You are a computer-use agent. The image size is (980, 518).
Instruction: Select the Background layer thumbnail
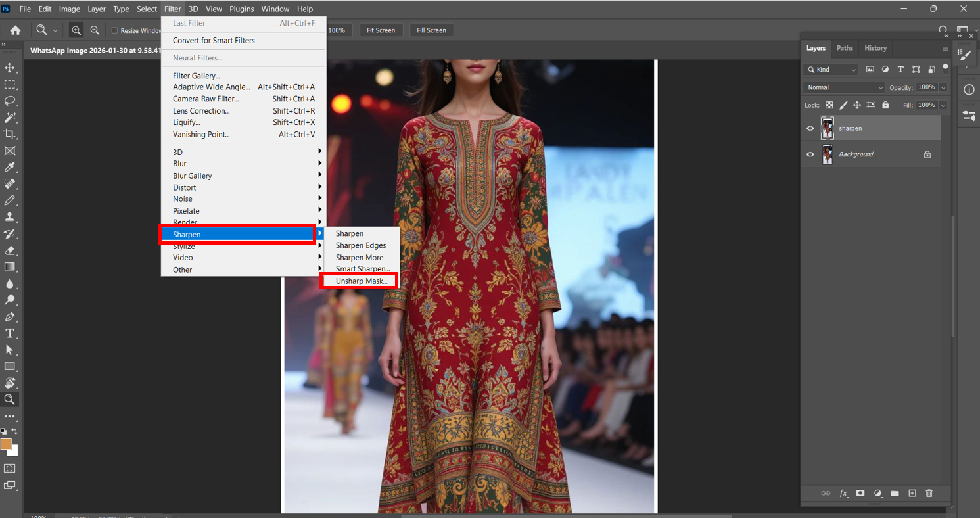click(x=828, y=154)
